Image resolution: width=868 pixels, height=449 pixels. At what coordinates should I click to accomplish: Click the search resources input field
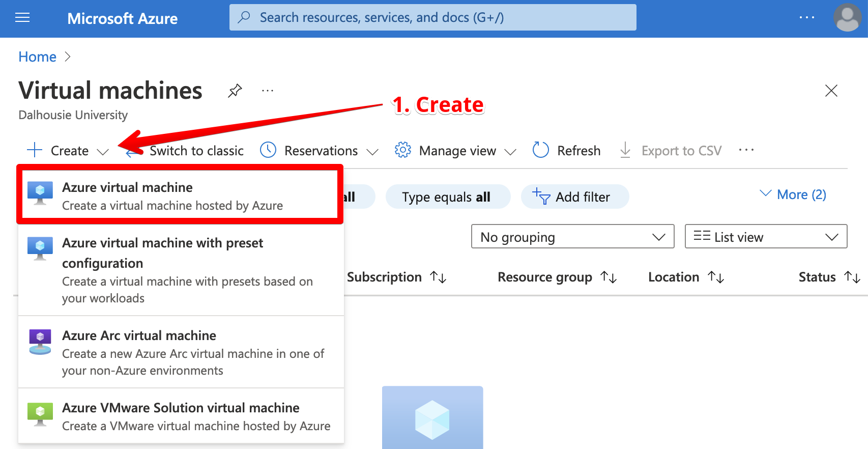coord(432,18)
